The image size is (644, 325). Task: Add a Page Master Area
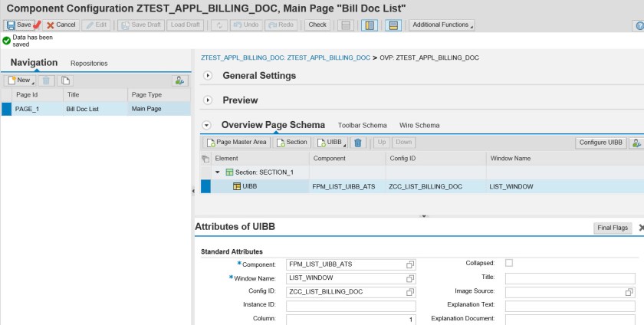click(x=237, y=143)
